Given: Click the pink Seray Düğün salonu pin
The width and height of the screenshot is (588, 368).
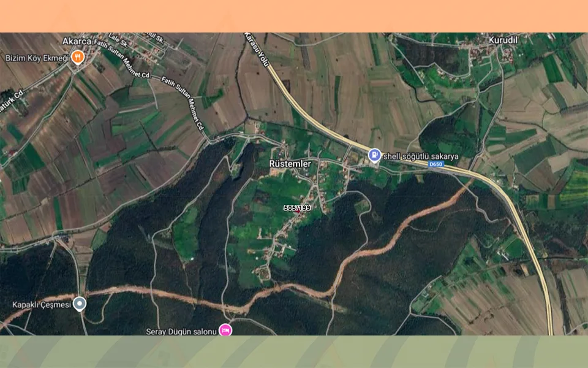Looking at the screenshot, I should coord(225,331).
